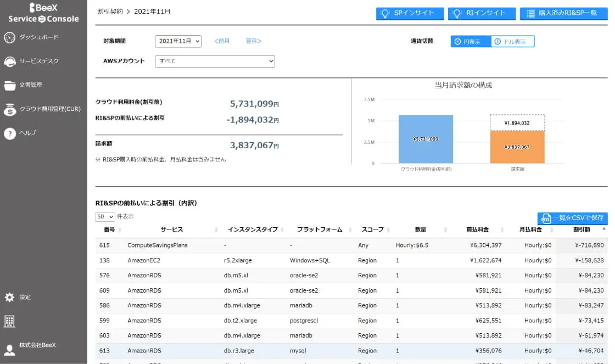Click the SPインサイト button
The width and height of the screenshot is (615, 364).
410,14
